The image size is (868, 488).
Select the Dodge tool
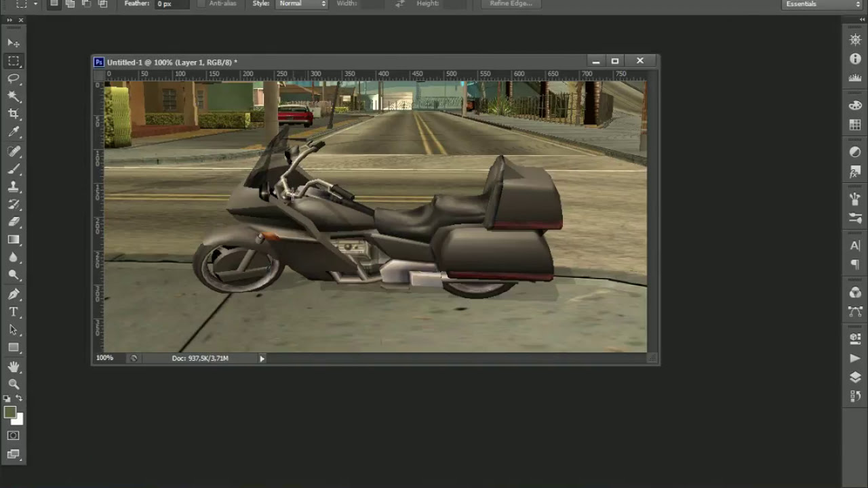[x=14, y=274]
